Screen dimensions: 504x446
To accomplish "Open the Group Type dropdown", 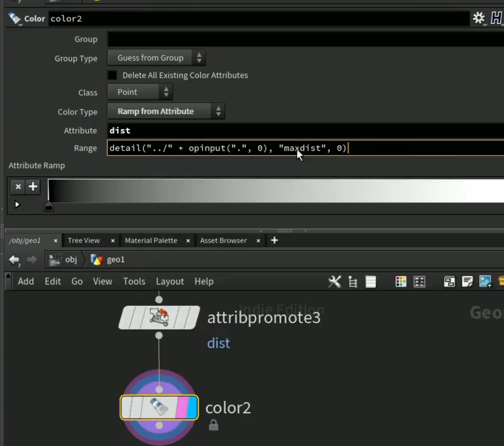I will pos(156,58).
